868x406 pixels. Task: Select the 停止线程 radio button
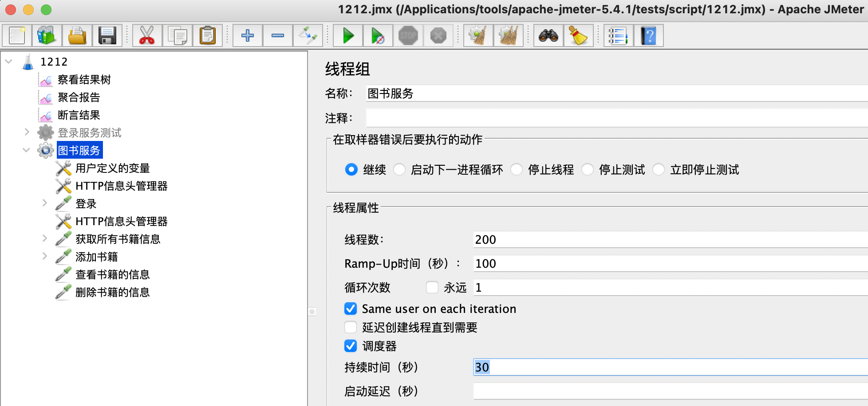pos(517,169)
